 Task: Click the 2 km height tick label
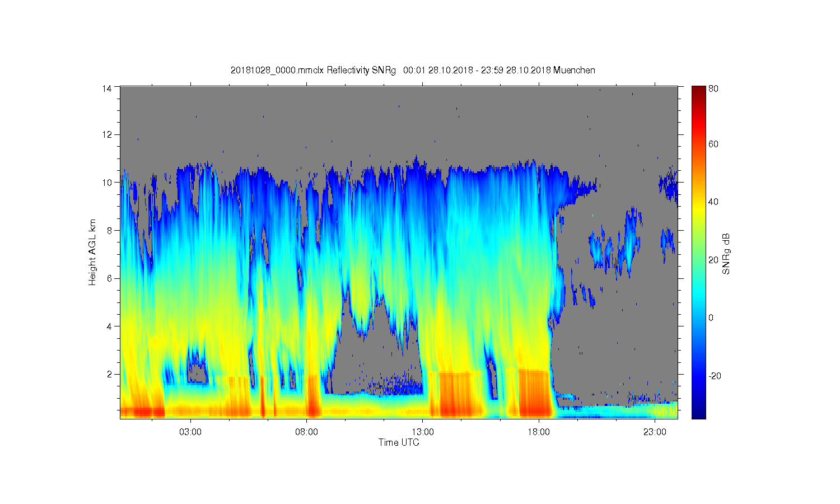tap(110, 374)
